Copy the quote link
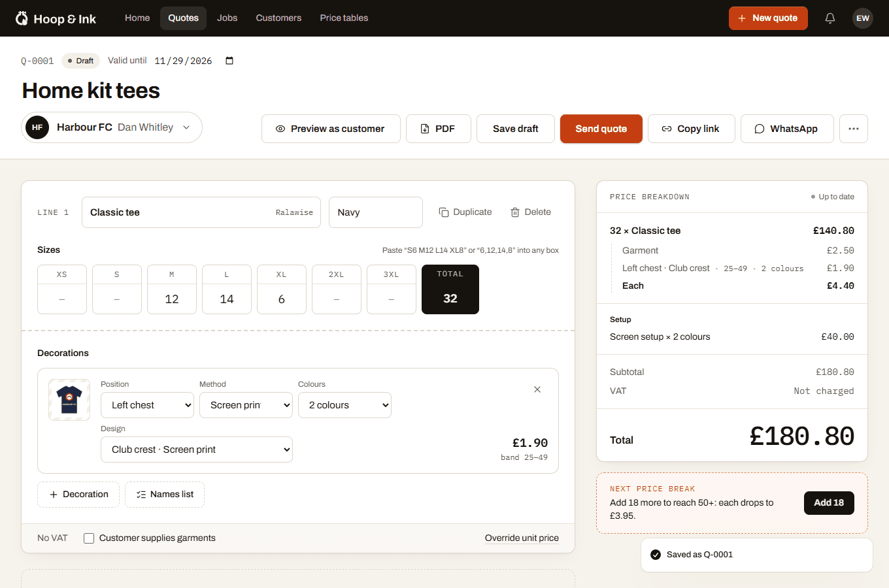Screen dimensions: 889x588 [x=692, y=129]
